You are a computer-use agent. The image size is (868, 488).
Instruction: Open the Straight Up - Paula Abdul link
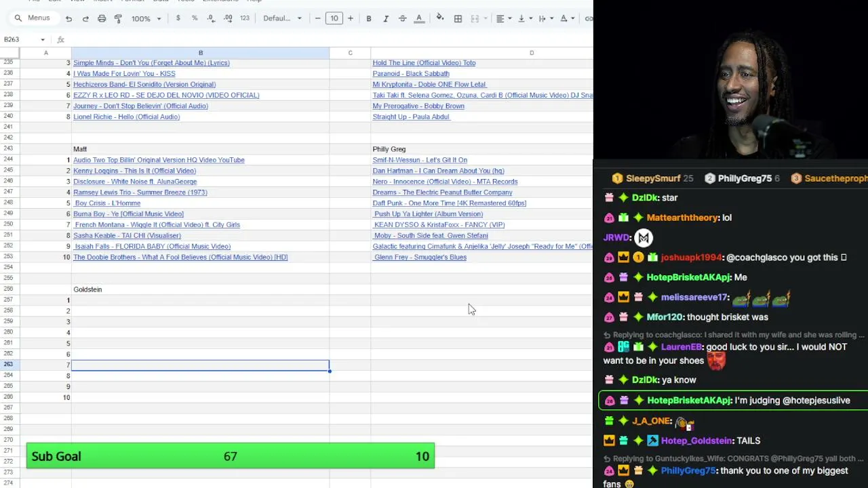pos(411,117)
